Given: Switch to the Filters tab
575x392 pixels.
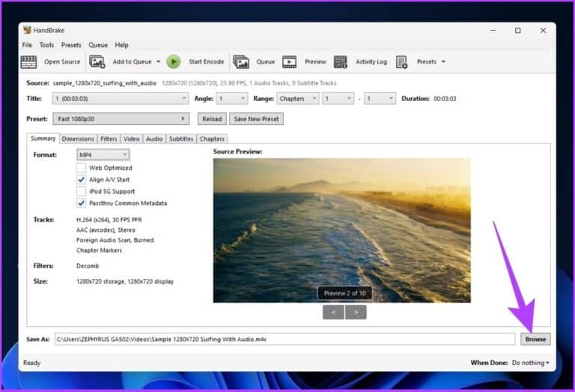Looking at the screenshot, I should click(109, 139).
